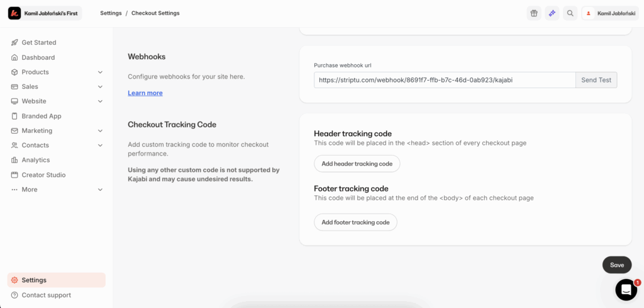Screen dimensions: 644x308
Task: Click the gift icon in top bar
Action: point(534,13)
